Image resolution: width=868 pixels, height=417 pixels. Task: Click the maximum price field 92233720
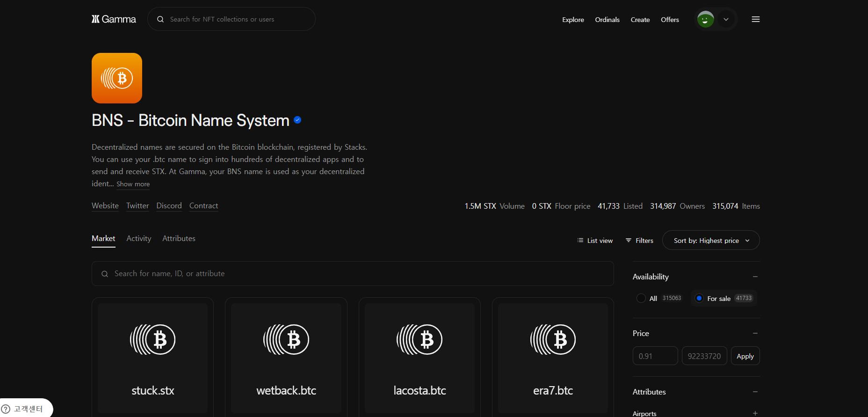[704, 356]
